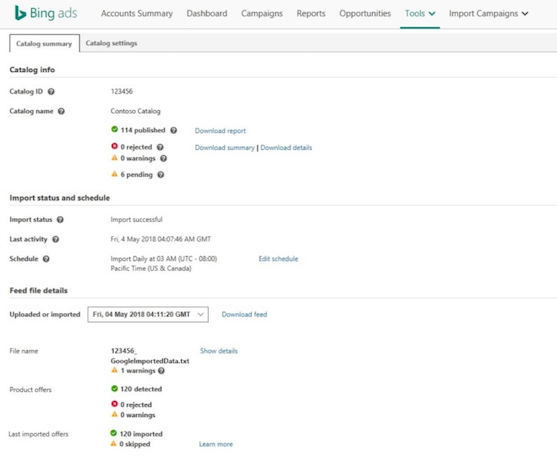Click the Edit schedule link
The width and height of the screenshot is (557, 460).
pos(278,259)
